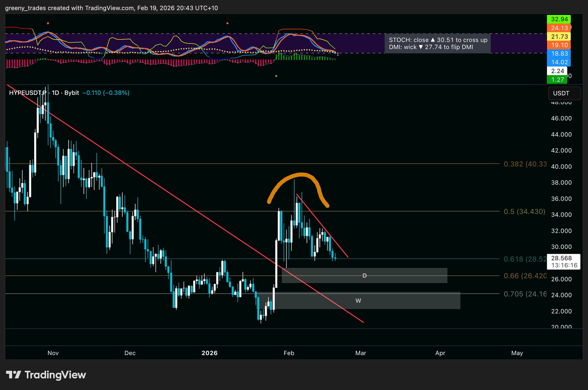Click the Feb label on time axis
Image resolution: width=588 pixels, height=390 pixels.
point(289,353)
